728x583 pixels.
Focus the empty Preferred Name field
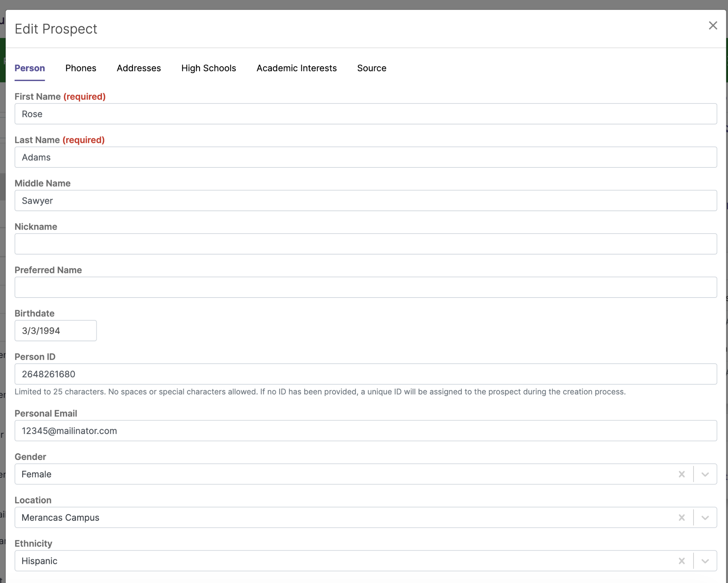tap(365, 287)
